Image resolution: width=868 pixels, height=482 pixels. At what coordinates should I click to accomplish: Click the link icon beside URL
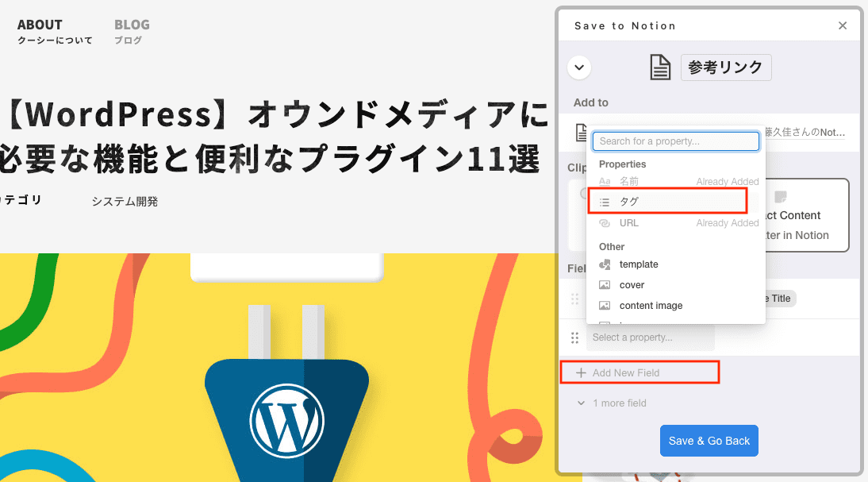coord(605,222)
